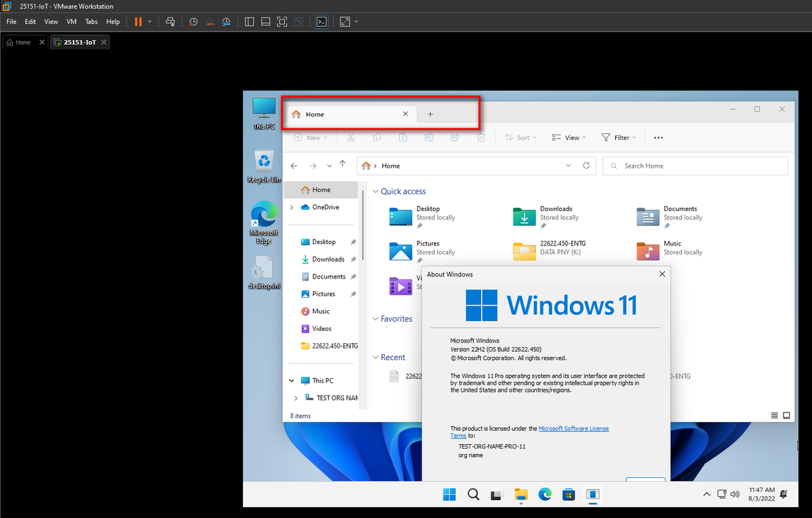Open the VMware Edit menu
The width and height of the screenshot is (812, 518).
click(30, 21)
